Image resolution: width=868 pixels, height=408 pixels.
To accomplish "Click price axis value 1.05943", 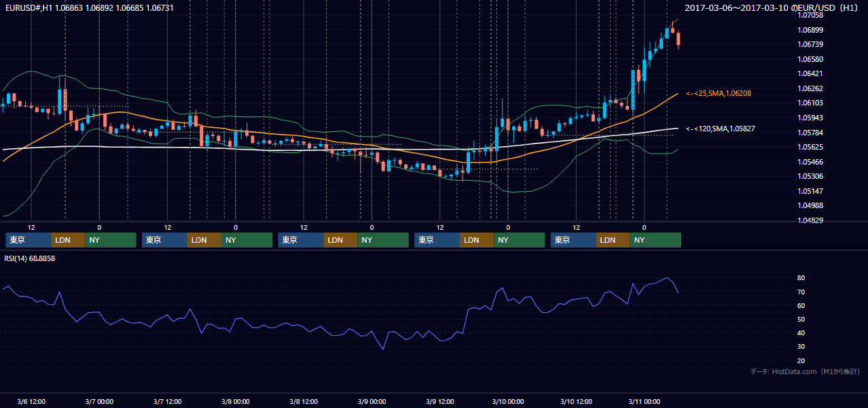I will 810,118.
